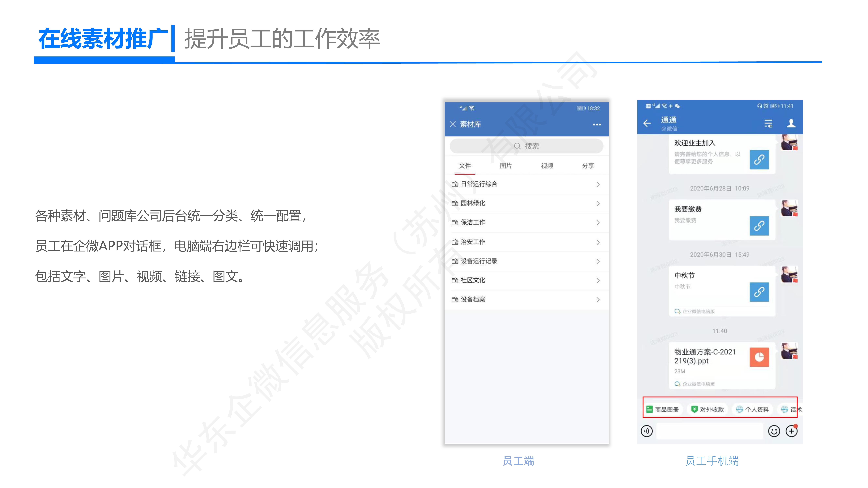Tap sender avatar beside 中秋节 message
Image resolution: width=868 pixels, height=488 pixels.
[x=789, y=275]
